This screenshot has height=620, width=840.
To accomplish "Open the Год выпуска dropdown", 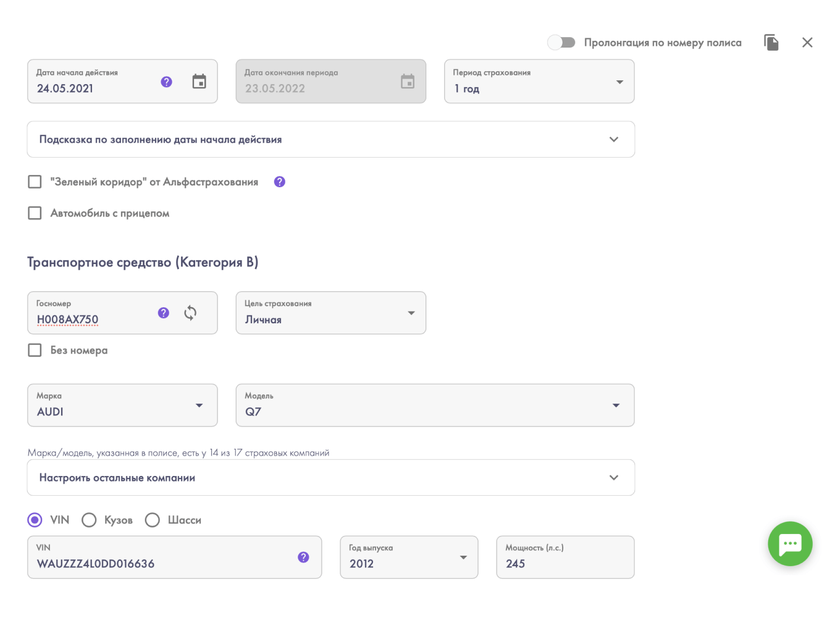I will (x=408, y=557).
